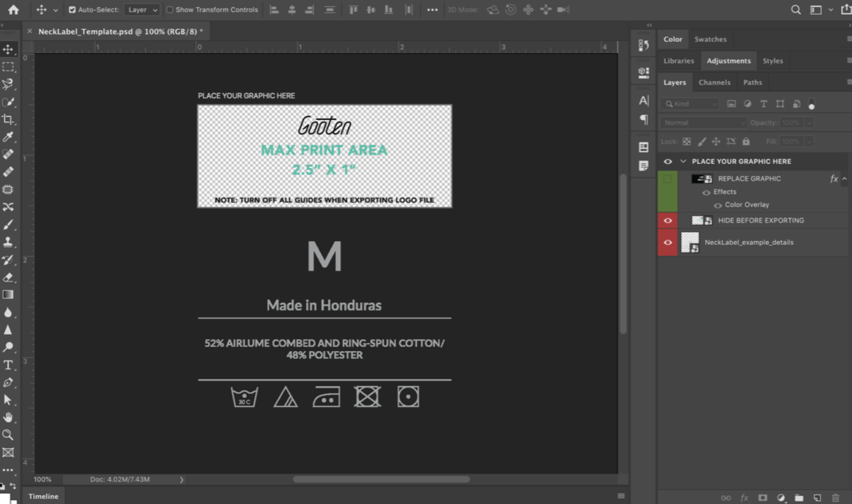Image resolution: width=852 pixels, height=504 pixels.
Task: Open the Auto-Select Layer dropdown
Action: [x=142, y=10]
